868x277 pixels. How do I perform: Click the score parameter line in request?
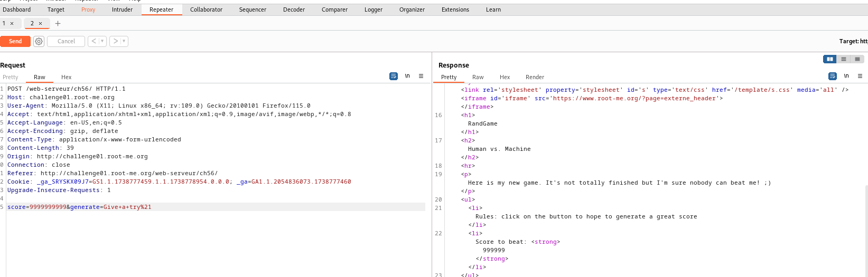click(79, 207)
